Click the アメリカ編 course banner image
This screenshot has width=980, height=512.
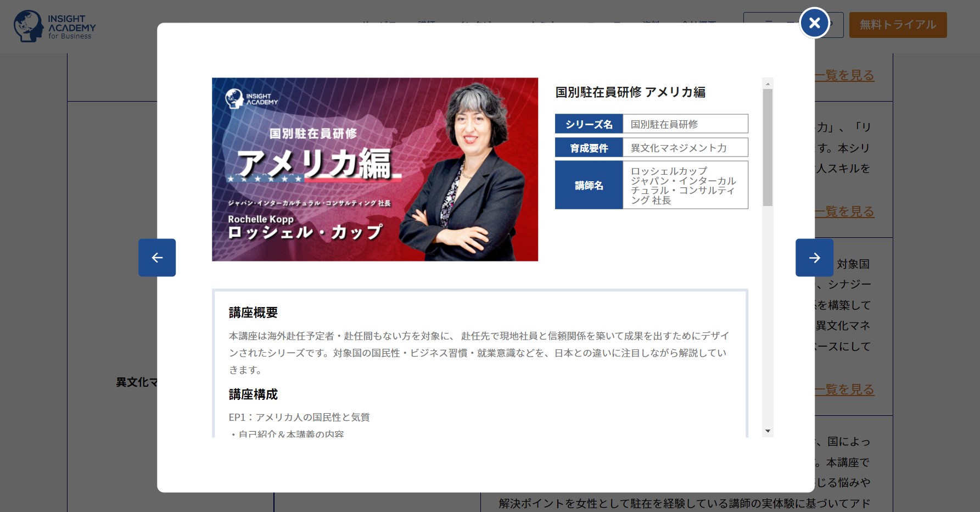click(375, 169)
